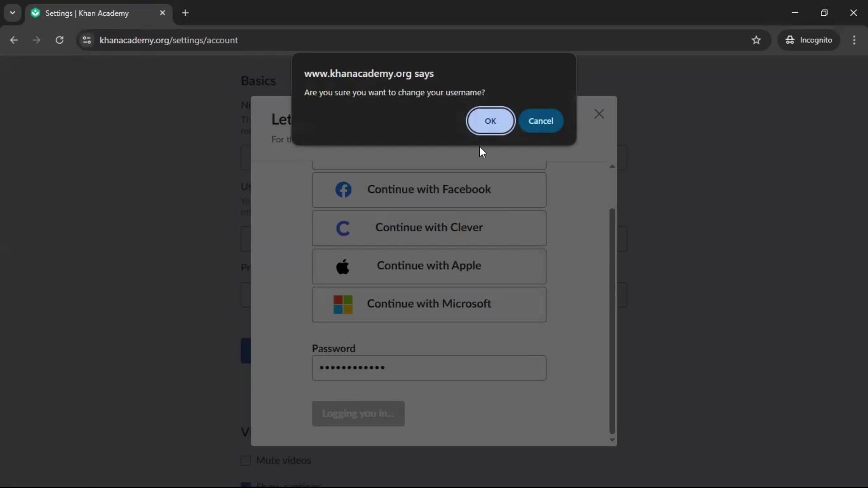
Task: Reload the page
Action: point(59,40)
